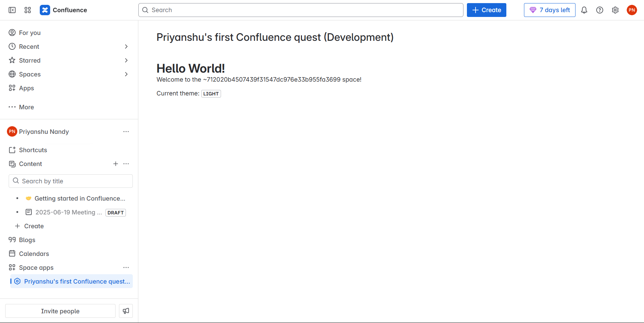The width and height of the screenshot is (644, 323).
Task: Focus the top Search field
Action: point(301,10)
